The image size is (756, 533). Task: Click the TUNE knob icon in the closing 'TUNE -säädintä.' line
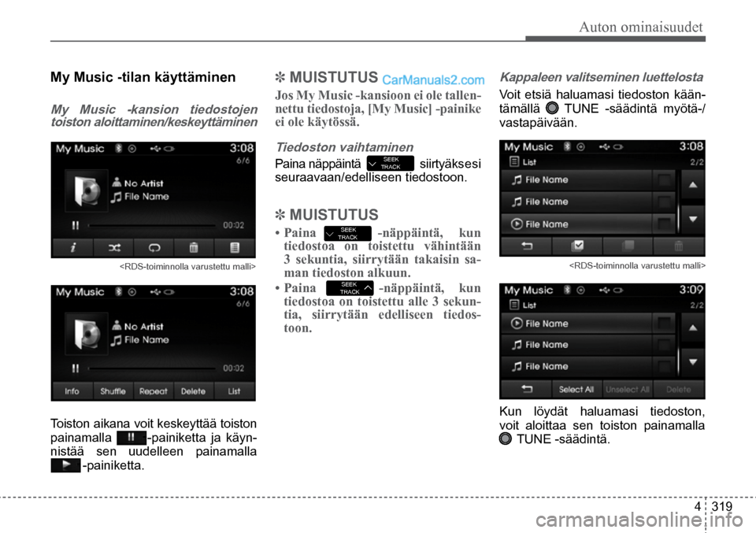click(506, 439)
